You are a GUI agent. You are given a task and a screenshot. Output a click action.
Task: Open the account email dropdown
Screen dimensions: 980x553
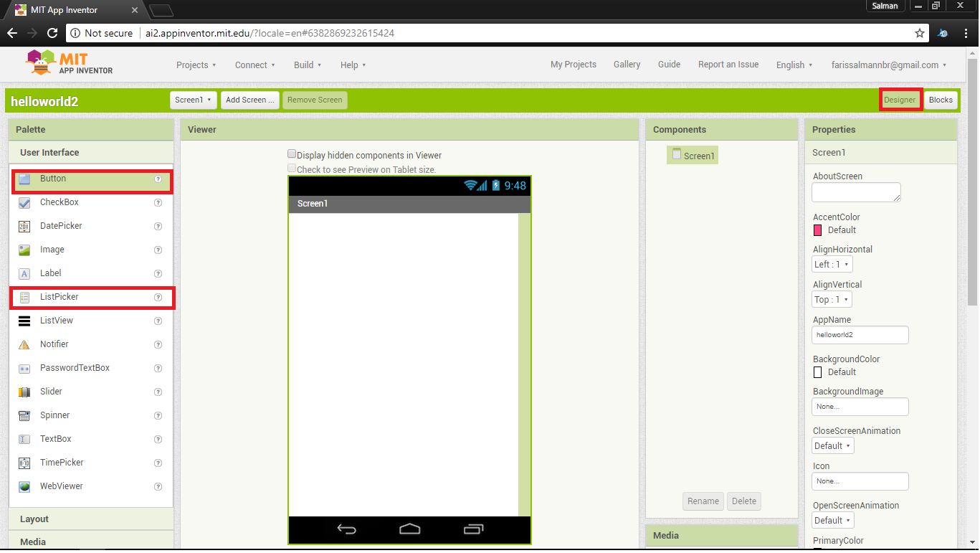pos(889,65)
